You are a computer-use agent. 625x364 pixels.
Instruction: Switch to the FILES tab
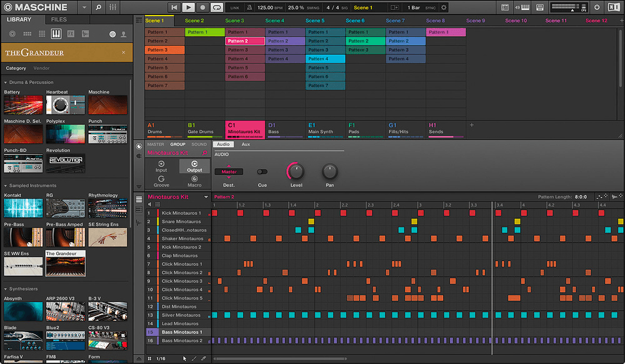59,19
